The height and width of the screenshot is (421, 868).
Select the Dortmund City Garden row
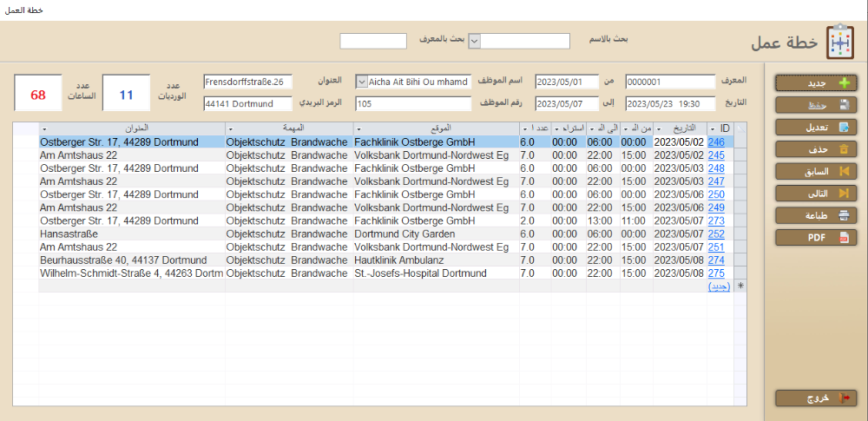point(408,234)
